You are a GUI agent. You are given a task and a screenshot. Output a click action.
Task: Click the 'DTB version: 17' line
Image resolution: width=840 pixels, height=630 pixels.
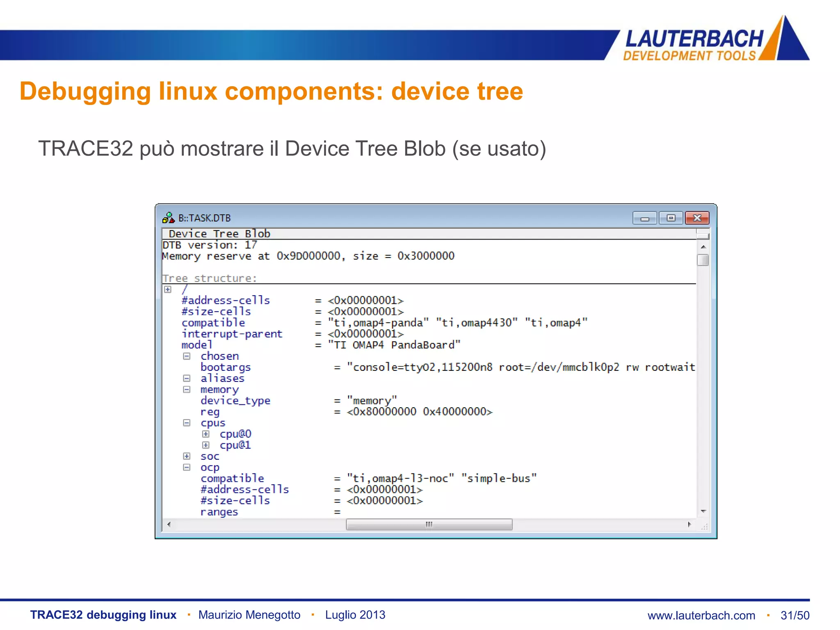[210, 245]
